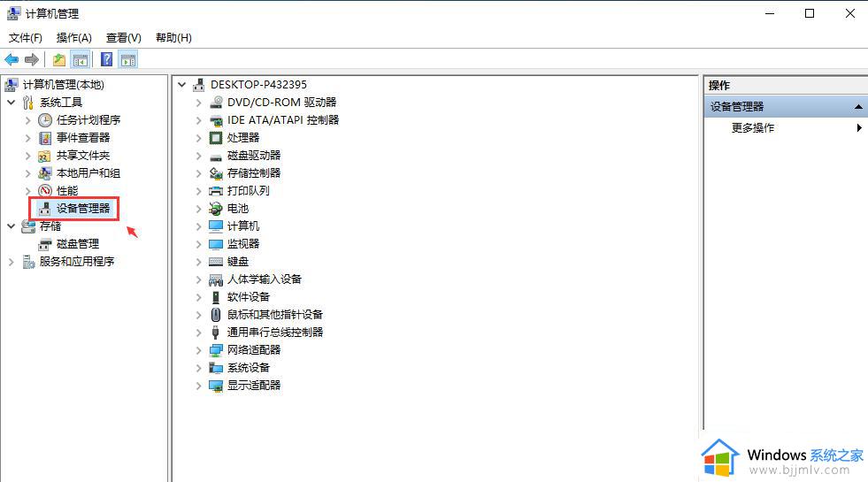868x482 pixels.
Task: Click the 键盘 keyboard icon
Action: (x=216, y=262)
